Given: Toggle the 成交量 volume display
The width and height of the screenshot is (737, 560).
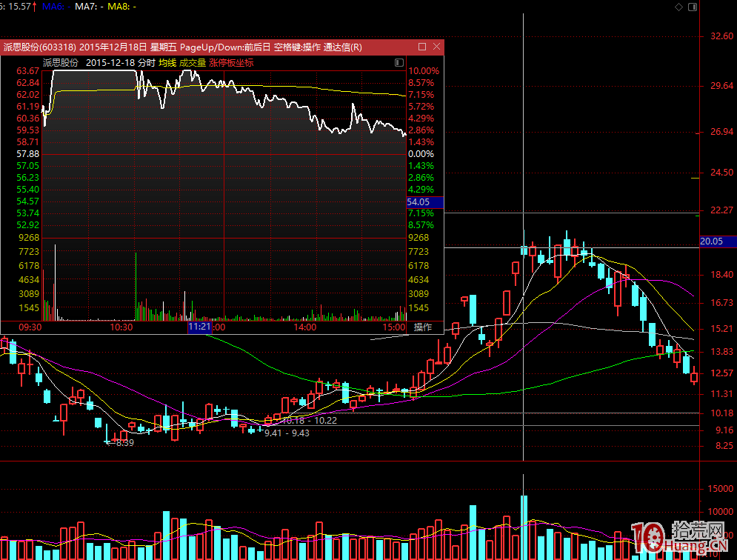Looking at the screenshot, I should 193,63.
